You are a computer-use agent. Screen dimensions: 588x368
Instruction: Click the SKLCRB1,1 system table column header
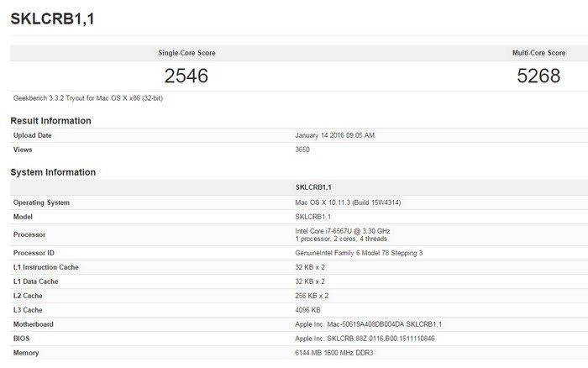pos(316,187)
